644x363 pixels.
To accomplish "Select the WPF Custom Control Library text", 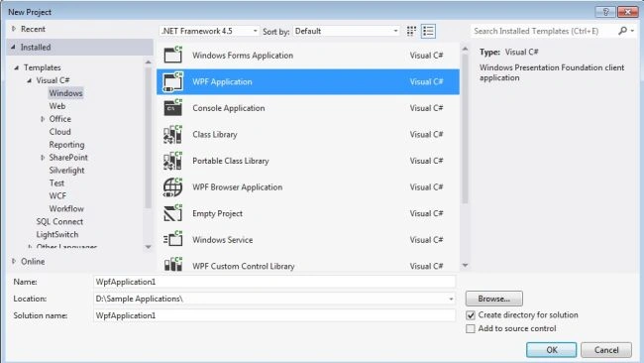I will (244, 266).
